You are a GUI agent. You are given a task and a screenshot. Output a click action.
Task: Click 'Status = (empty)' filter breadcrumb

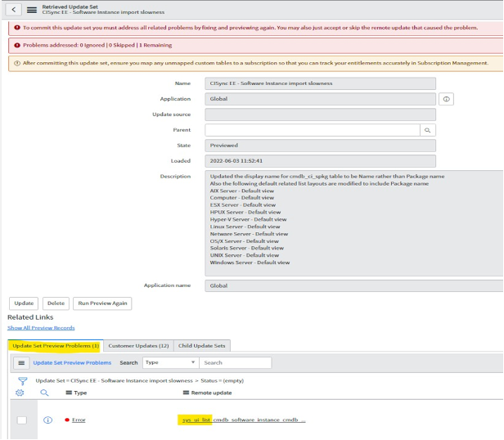(222, 381)
